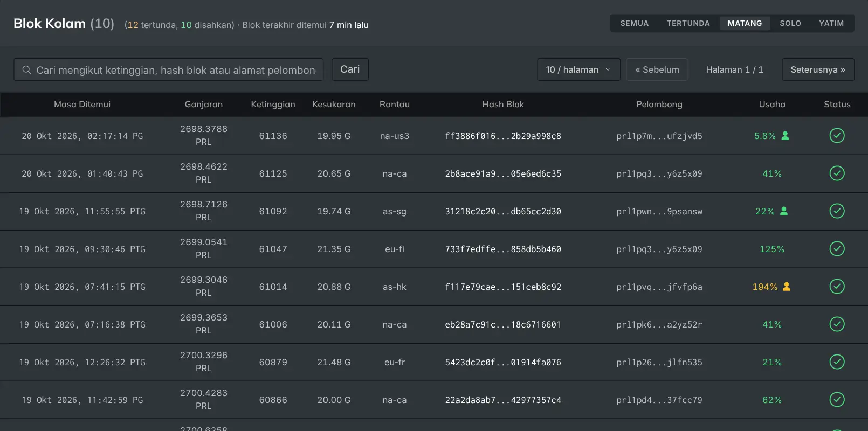Open block hash 2b8ace91a9...05e6ed6c35

pyautogui.click(x=503, y=173)
